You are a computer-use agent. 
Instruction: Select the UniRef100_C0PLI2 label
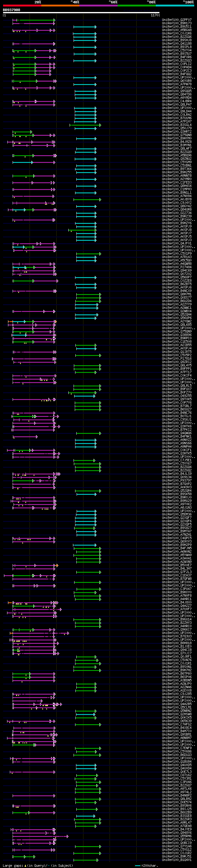[177, 64]
